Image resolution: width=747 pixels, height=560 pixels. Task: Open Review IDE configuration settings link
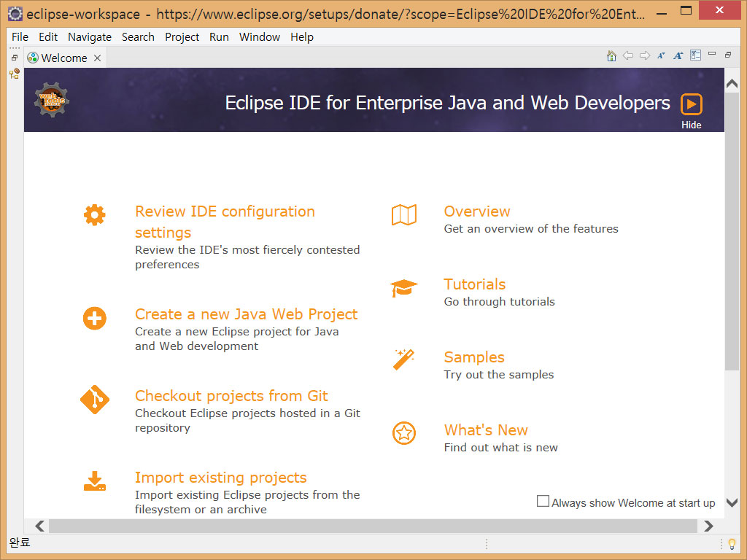(225, 222)
